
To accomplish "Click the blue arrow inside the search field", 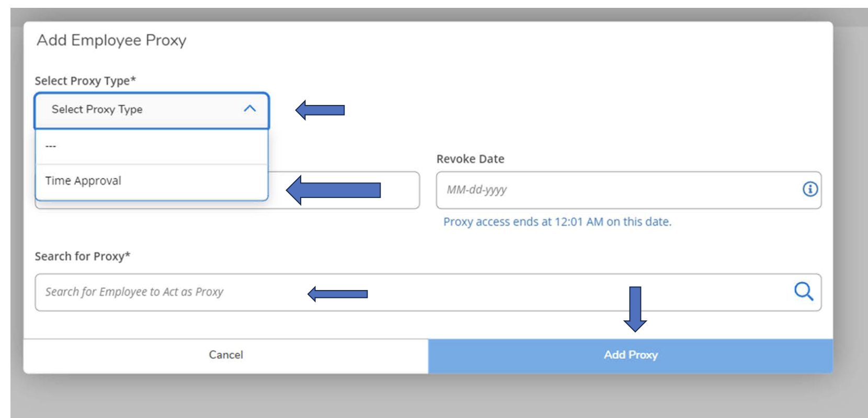I will click(x=338, y=294).
